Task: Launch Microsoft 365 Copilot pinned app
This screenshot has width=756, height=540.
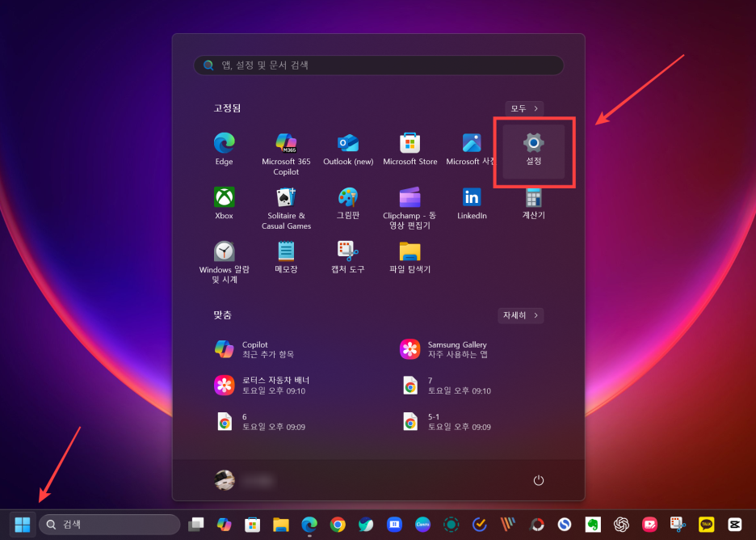Action: tap(286, 154)
